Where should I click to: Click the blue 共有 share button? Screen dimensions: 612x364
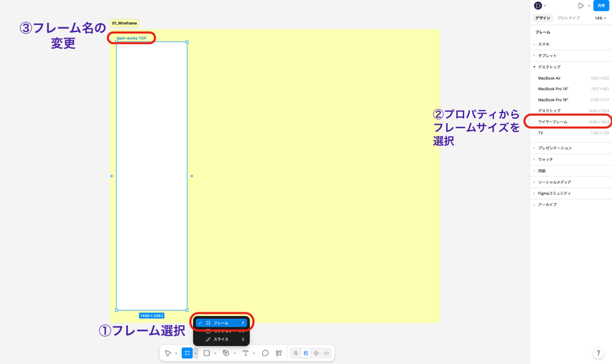[601, 5]
